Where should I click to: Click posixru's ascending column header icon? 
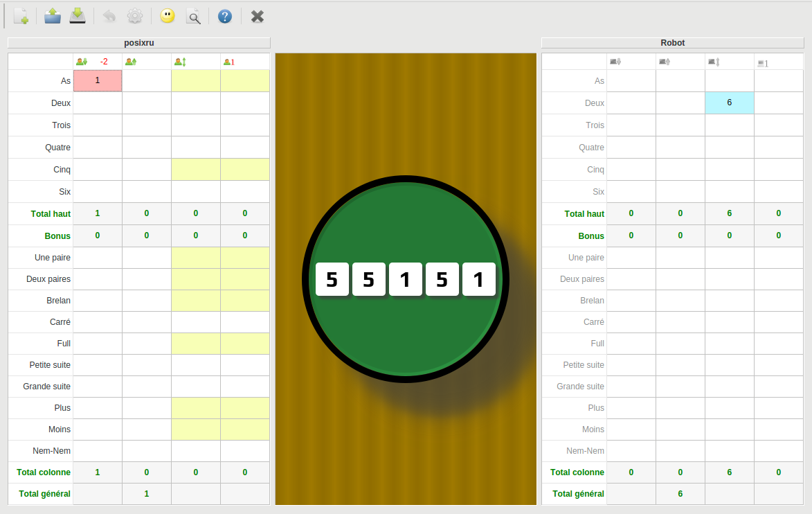131,62
